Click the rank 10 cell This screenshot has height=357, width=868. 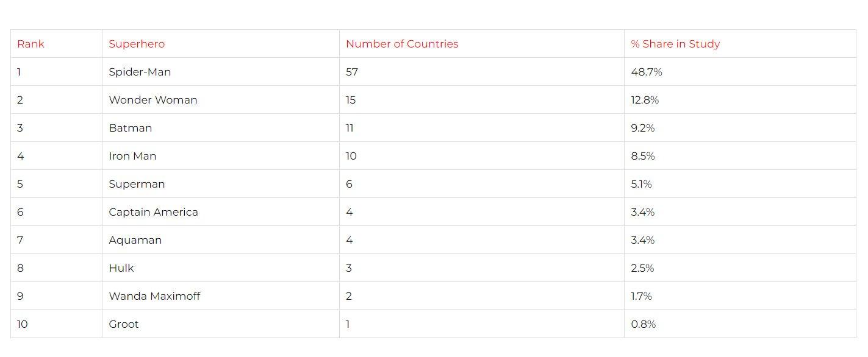[x=23, y=324]
